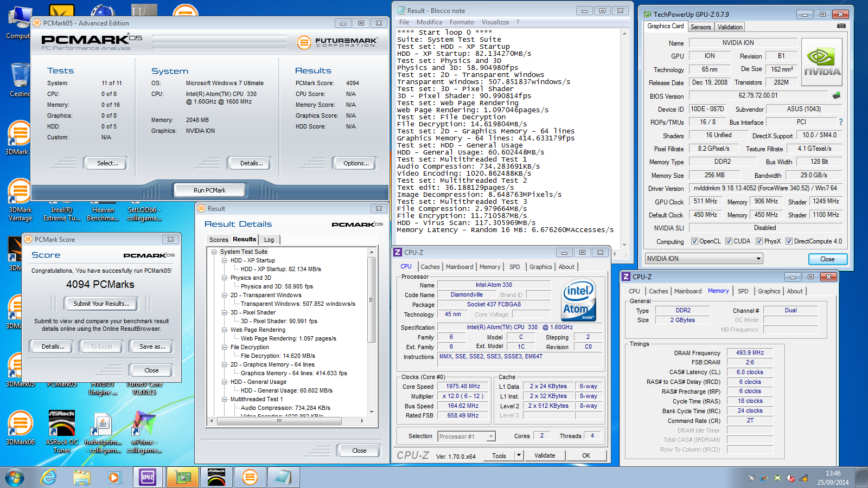This screenshot has height=488, width=868.
Task: Open the Sensors tab in GPU-Z
Action: (x=700, y=27)
